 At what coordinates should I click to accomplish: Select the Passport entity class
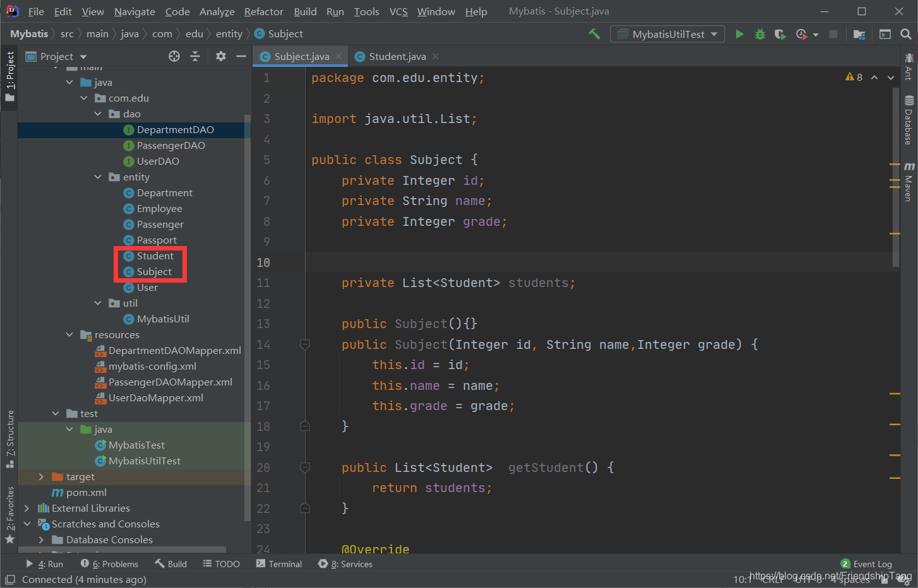[x=157, y=240]
